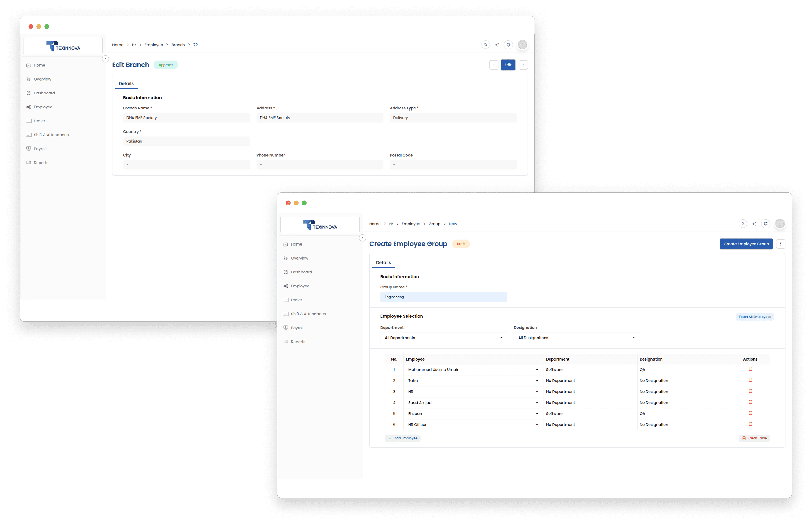Screen dimensions: 812x522
Task: Click notification bell in Edit Branch header
Action: (508, 45)
